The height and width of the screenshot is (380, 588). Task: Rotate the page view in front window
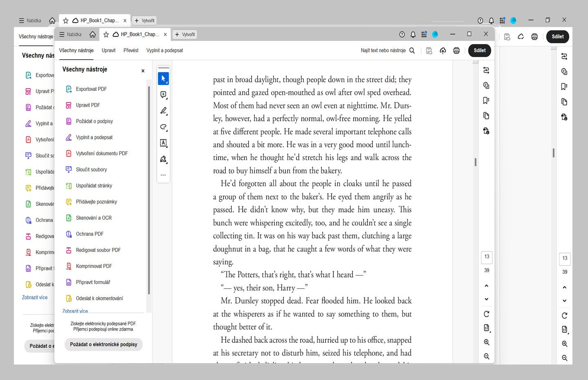point(486,314)
